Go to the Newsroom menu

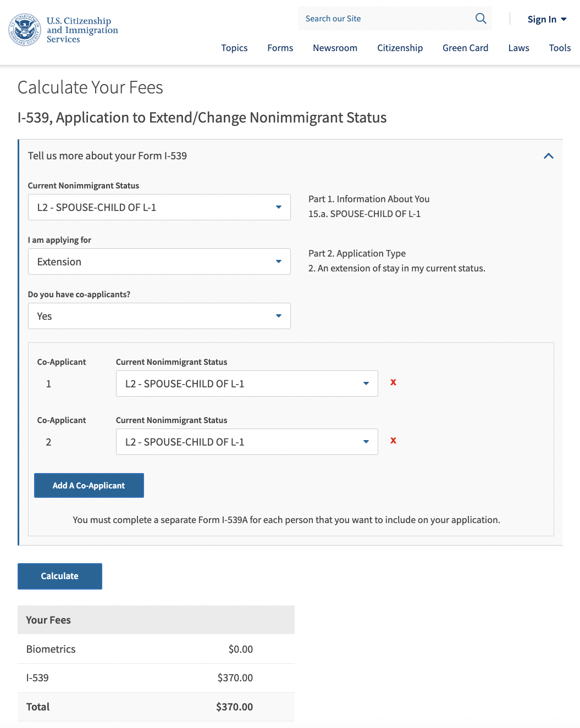coord(335,48)
